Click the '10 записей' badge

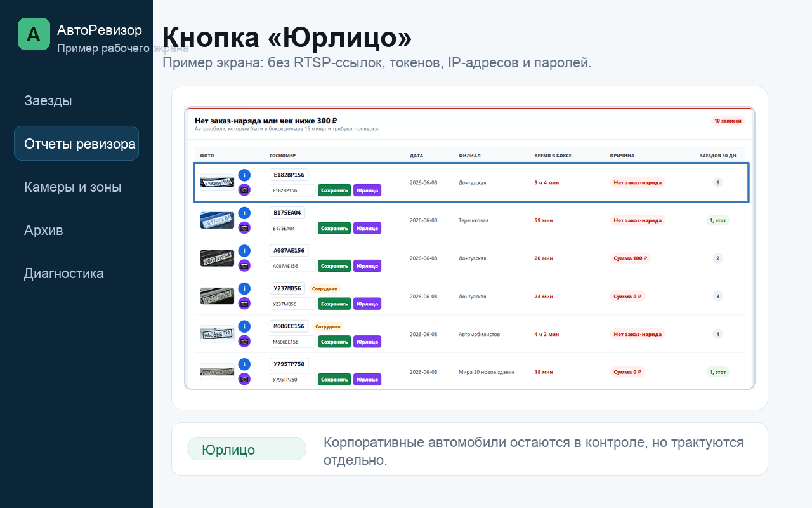(728, 121)
